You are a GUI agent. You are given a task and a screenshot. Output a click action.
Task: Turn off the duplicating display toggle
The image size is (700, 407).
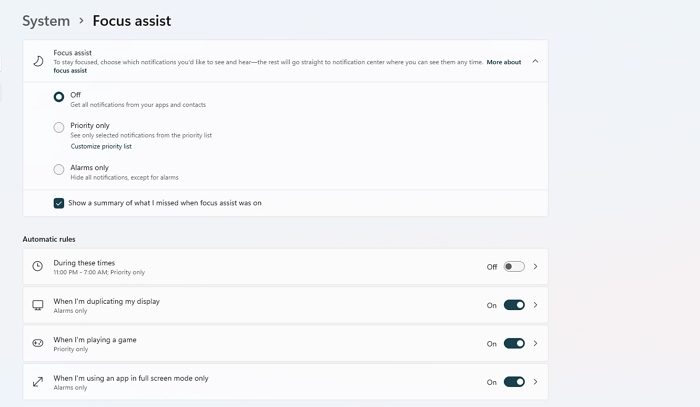(x=514, y=305)
